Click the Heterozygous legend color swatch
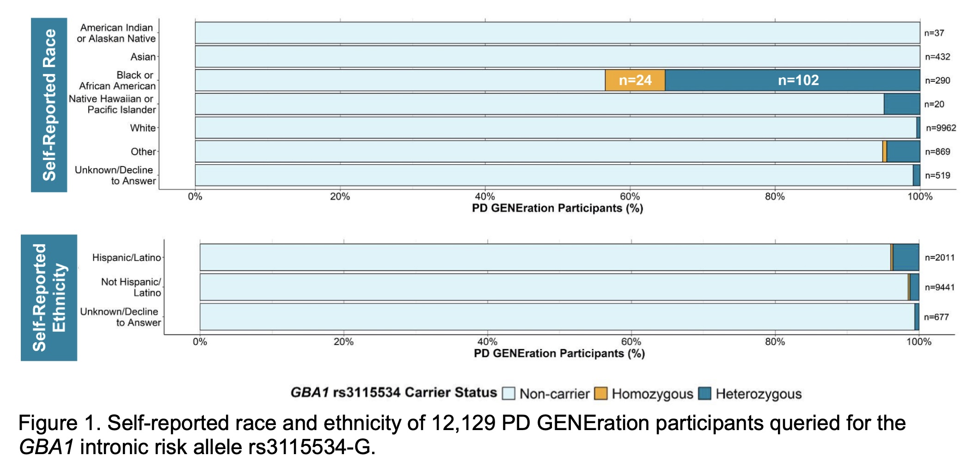 (x=704, y=394)
